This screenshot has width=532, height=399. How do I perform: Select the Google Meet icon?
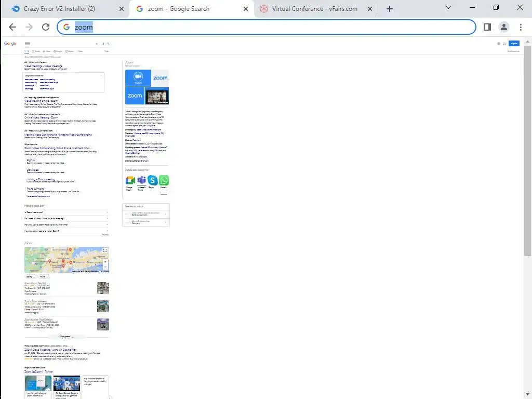pyautogui.click(x=130, y=180)
